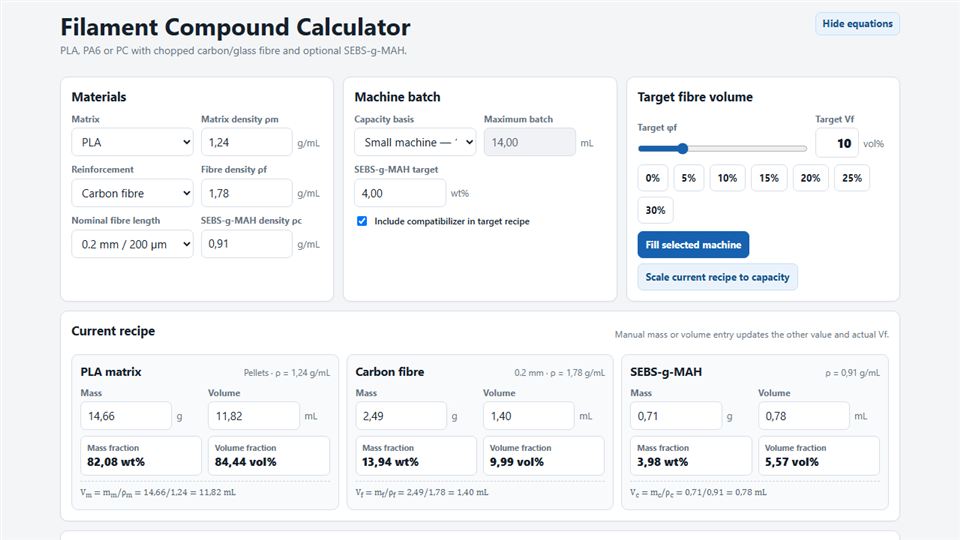This screenshot has width=960, height=540.
Task: Focus the SEBS-g-MAH target wt% field
Action: point(400,193)
